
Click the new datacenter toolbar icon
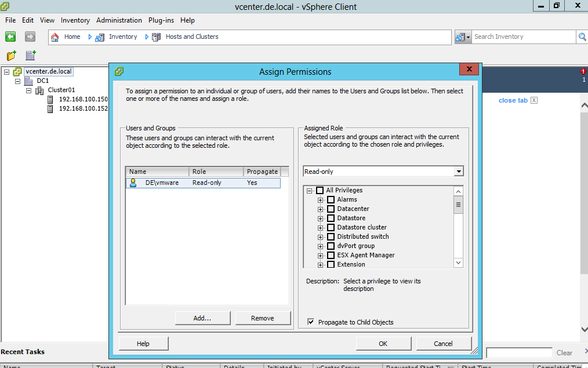pos(31,56)
